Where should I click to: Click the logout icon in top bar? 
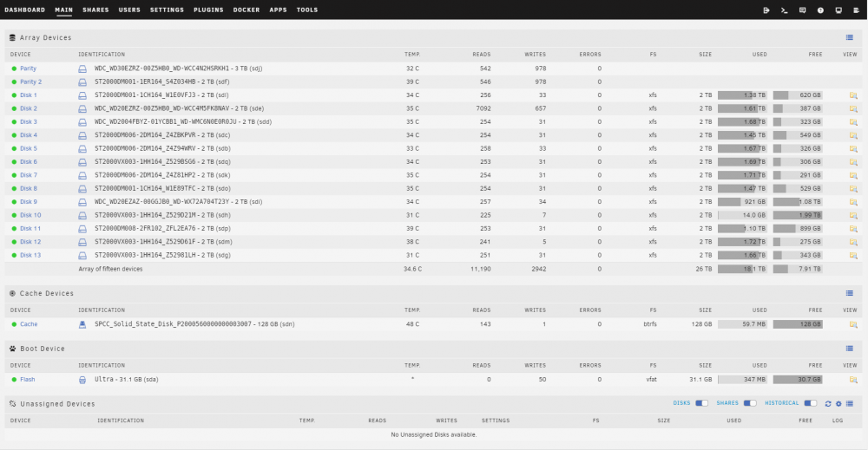(x=766, y=10)
